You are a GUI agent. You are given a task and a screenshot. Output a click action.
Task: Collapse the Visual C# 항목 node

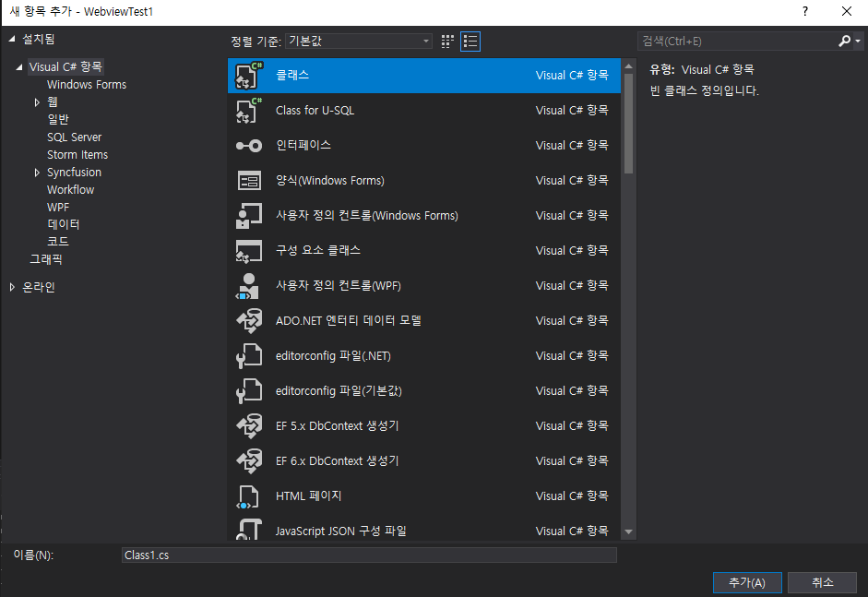(19, 67)
